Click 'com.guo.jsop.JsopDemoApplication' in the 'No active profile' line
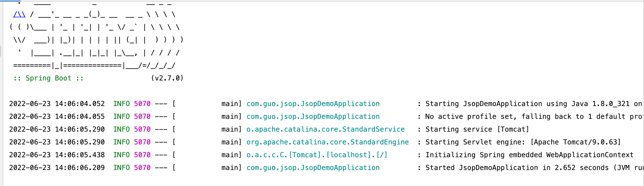The width and height of the screenshot is (644, 186). (313, 116)
